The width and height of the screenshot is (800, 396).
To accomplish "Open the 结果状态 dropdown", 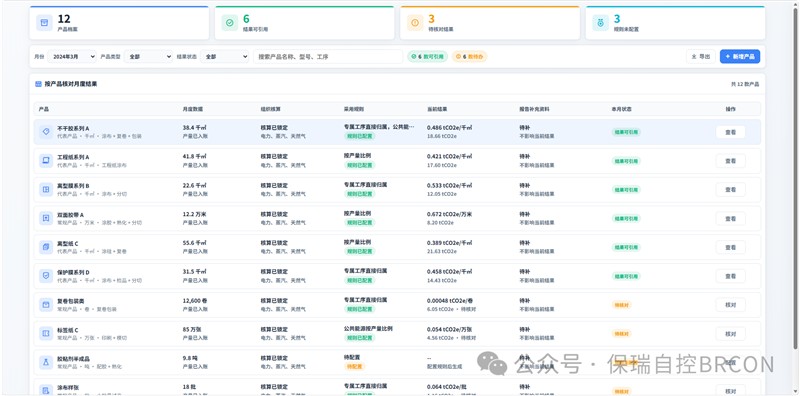I will click(224, 57).
